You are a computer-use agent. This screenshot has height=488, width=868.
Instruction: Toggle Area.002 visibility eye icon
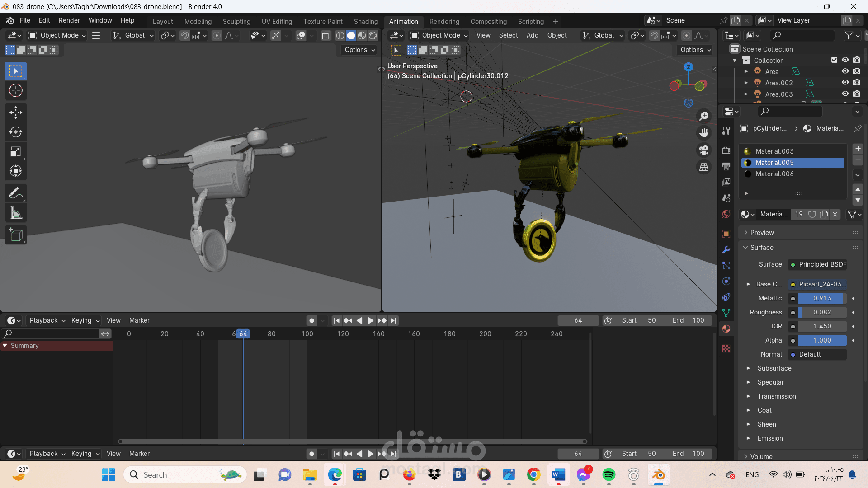[x=845, y=83]
